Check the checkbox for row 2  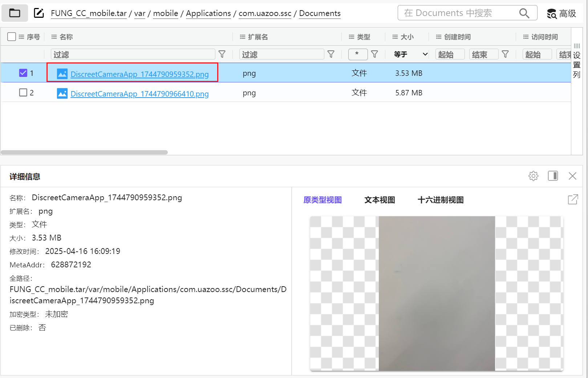coord(23,93)
